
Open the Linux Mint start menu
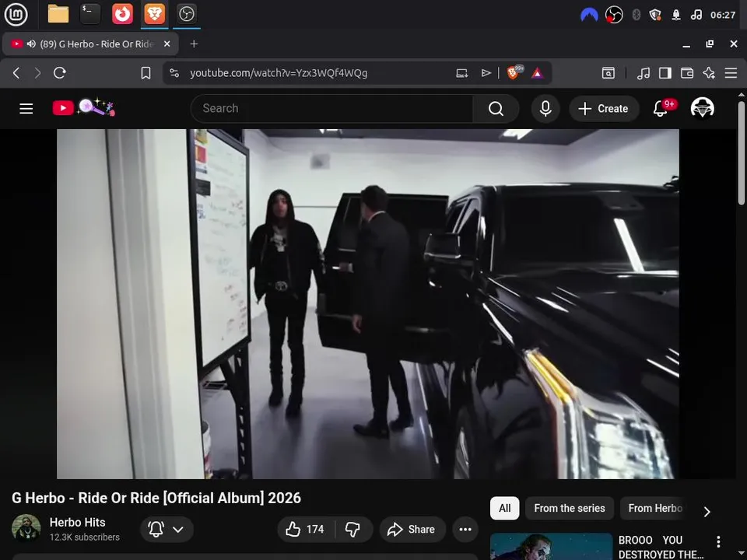[x=16, y=14]
